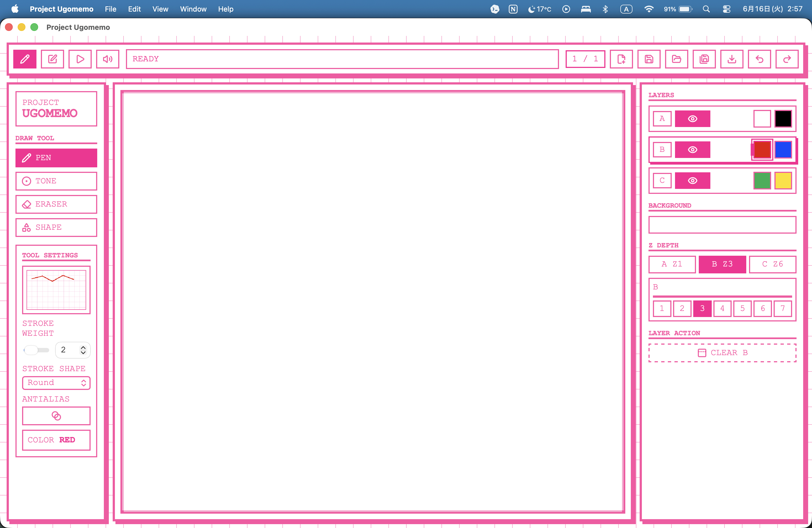Image resolution: width=812 pixels, height=528 pixels.
Task: Switch to the A Z1 depth tab
Action: tap(672, 264)
